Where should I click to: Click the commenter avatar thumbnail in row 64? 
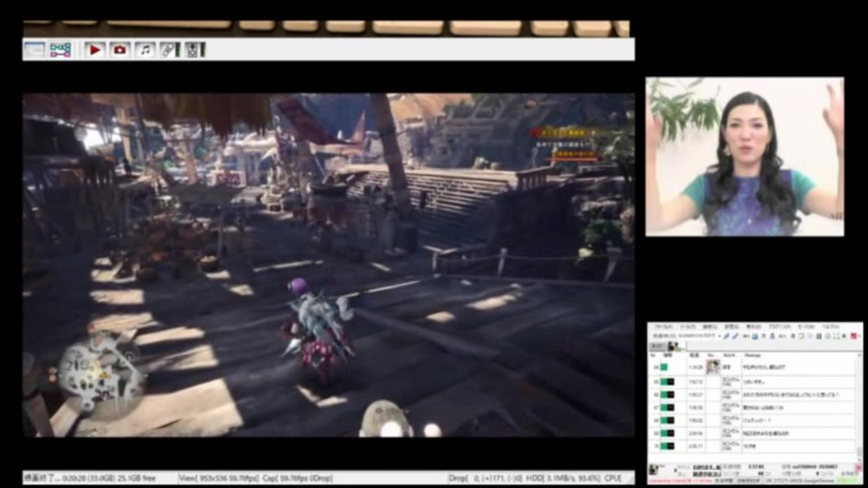(713, 367)
